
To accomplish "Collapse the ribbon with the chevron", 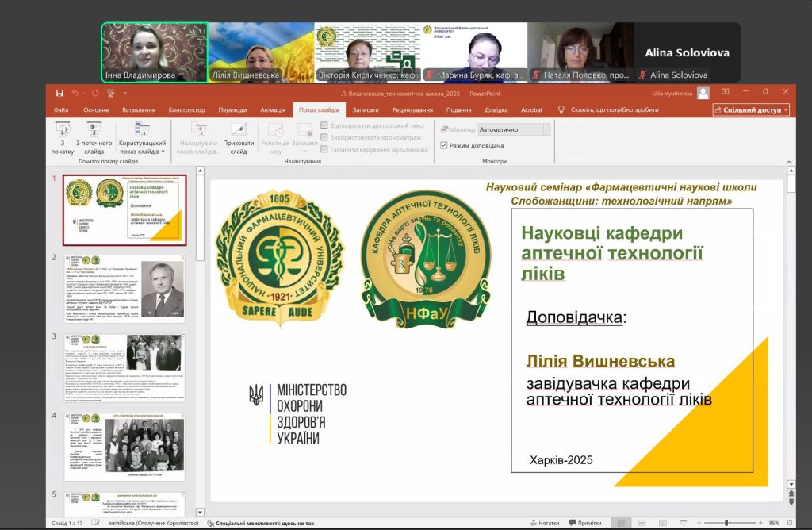I will click(789, 162).
